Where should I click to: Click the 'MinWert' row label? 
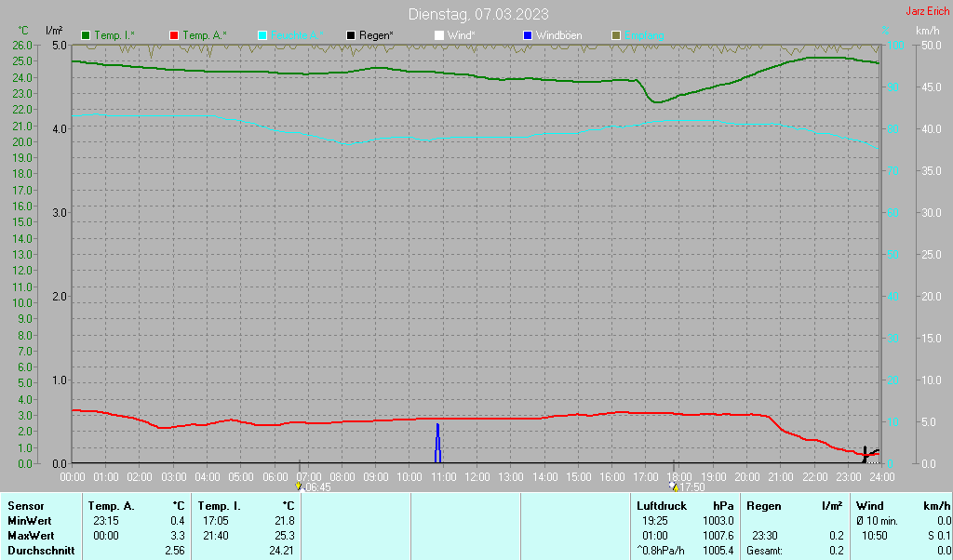point(29,521)
